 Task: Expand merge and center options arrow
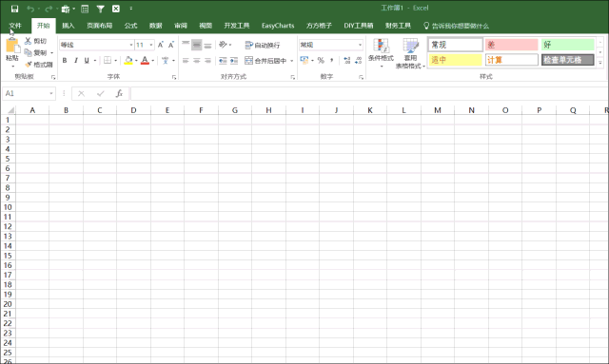point(292,61)
